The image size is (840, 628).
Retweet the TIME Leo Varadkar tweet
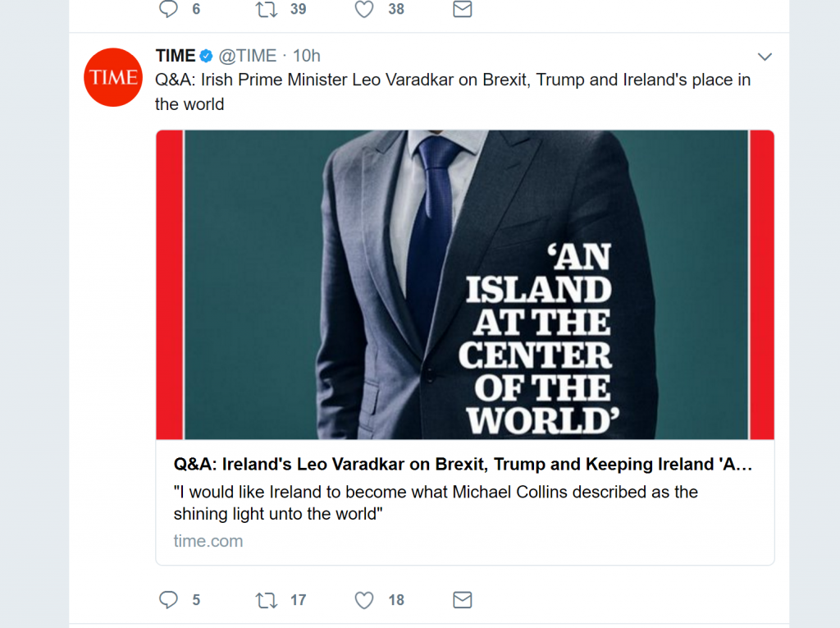point(267,600)
